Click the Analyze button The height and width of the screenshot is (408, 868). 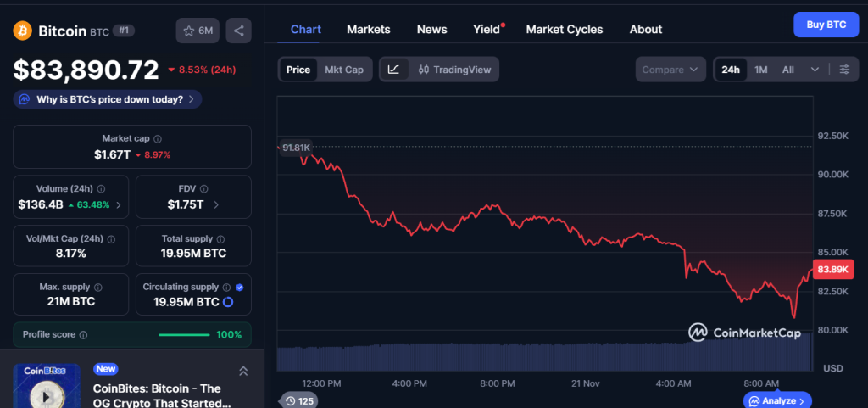coord(777,401)
